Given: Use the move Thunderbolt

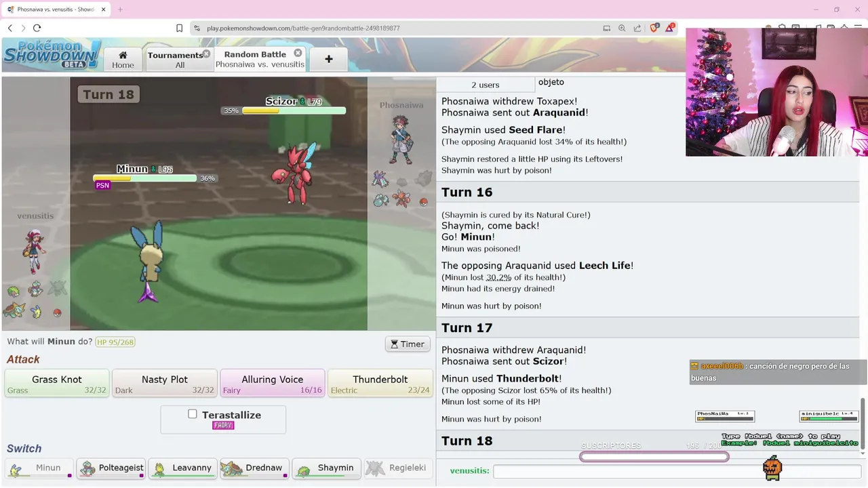Looking at the screenshot, I should tap(380, 383).
